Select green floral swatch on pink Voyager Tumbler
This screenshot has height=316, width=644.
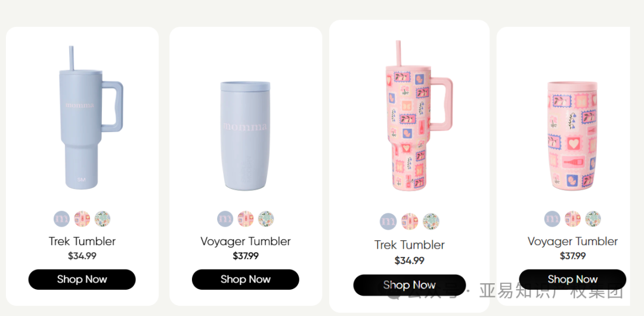593,219
